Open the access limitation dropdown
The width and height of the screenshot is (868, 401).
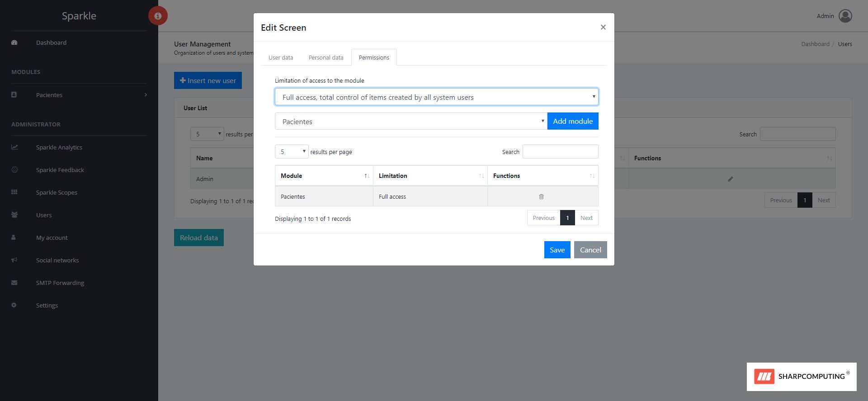coord(436,97)
